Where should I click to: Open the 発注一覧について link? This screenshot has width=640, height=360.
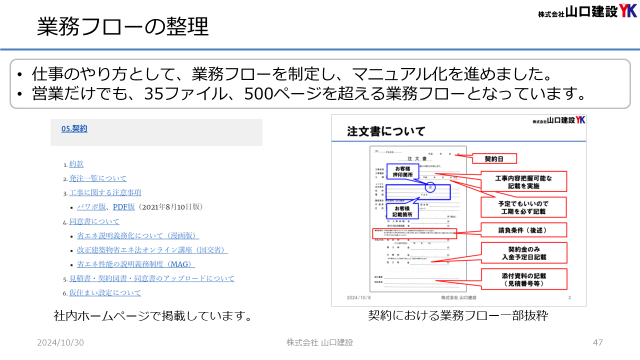(x=98, y=178)
